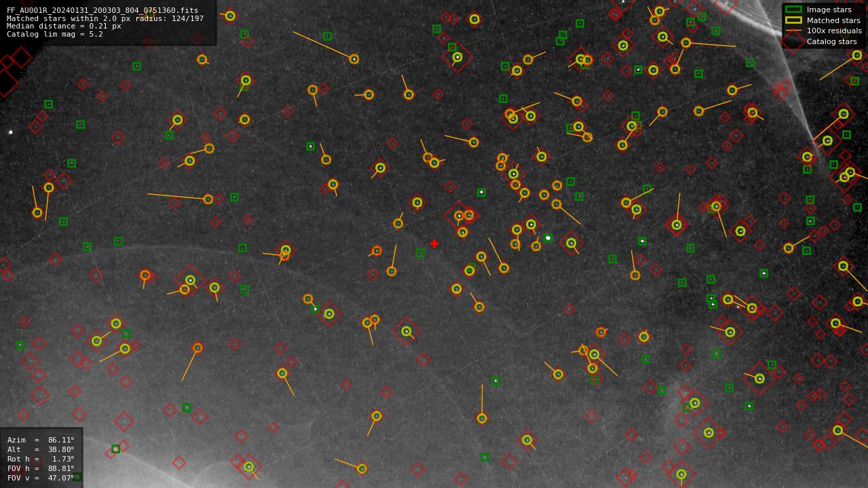Select the "Matched stars" legend label
Screen dimensions: 868x488
tap(833, 20)
